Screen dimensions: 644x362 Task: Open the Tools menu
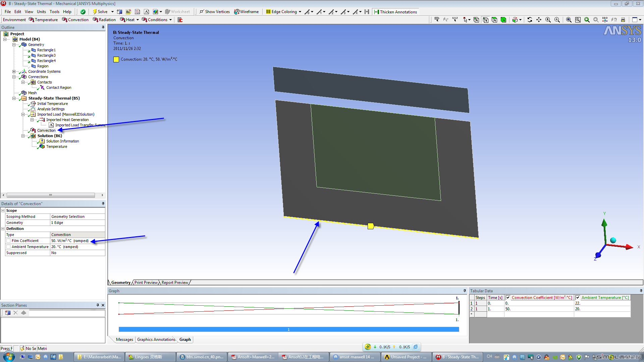54,12
